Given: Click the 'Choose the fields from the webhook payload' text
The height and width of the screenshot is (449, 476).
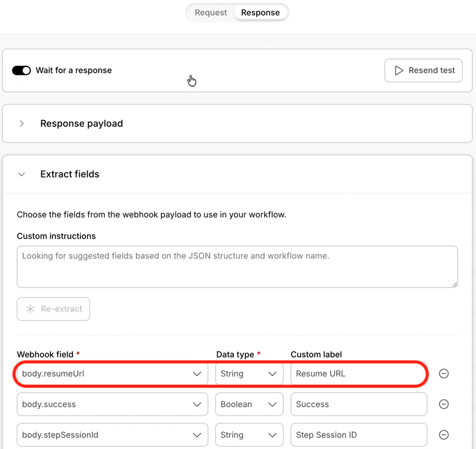Looking at the screenshot, I should [x=152, y=214].
